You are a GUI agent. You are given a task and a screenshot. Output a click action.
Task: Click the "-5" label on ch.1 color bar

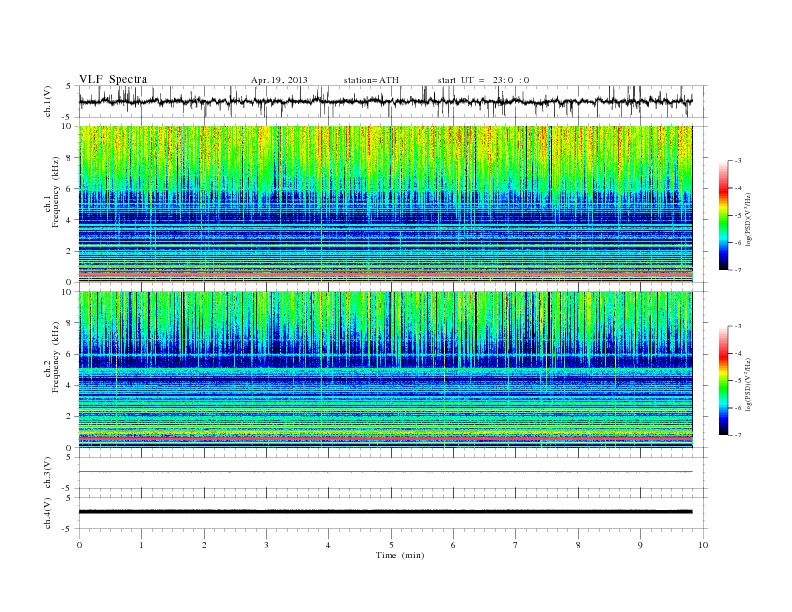click(738, 216)
